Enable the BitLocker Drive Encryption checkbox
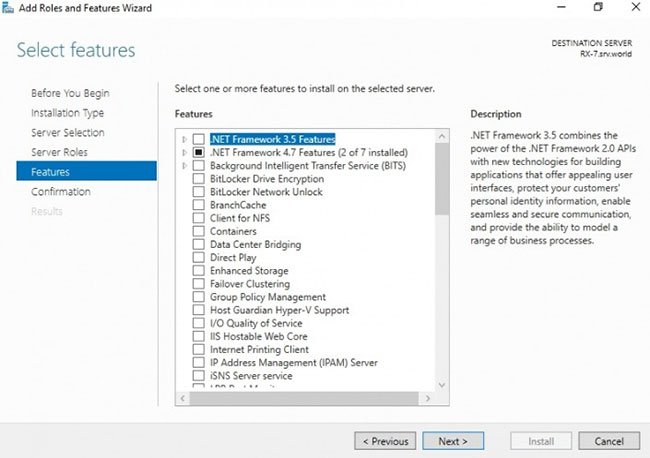 199,179
